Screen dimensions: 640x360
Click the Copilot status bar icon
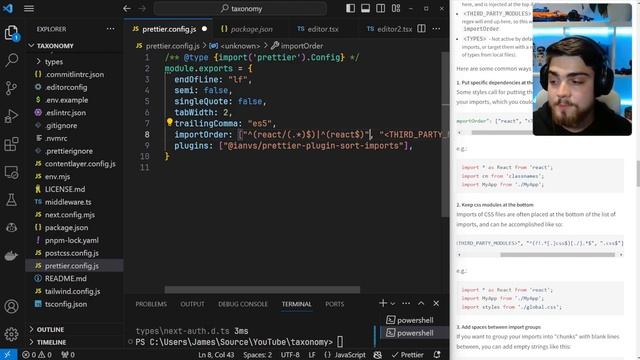pos(378,355)
